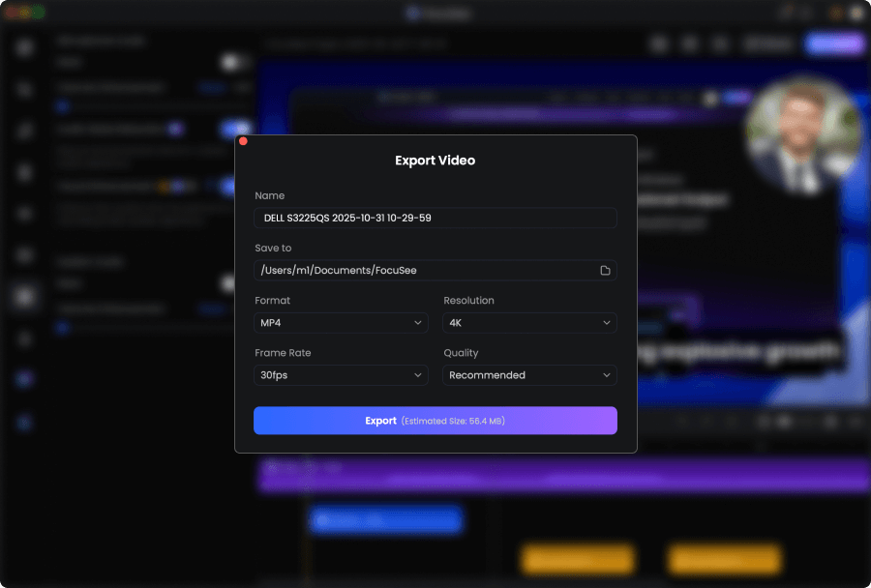The height and width of the screenshot is (588, 871).
Task: Open the Frame Rate dropdown showing 30fps
Action: 341,375
